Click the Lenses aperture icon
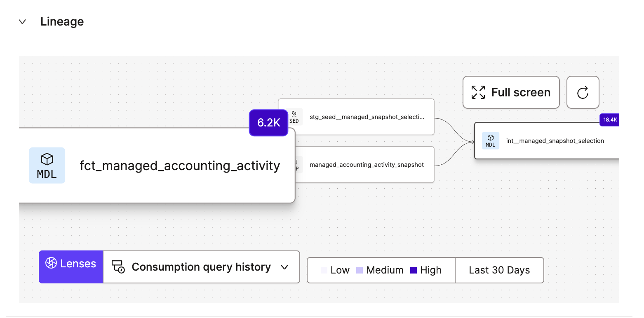This screenshot has width=644, height=318. [52, 262]
